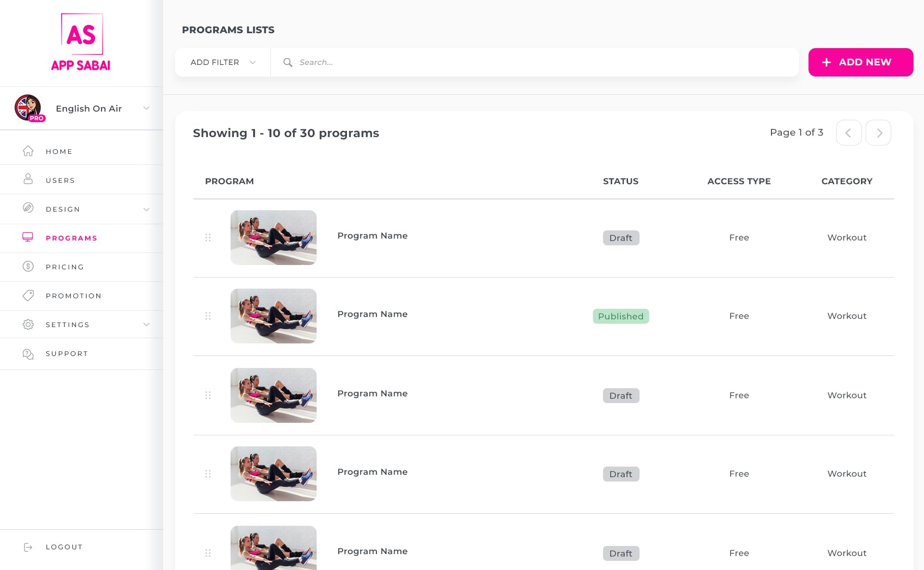Click the Programs monitor icon
Viewport: 924px width, 570px height.
tap(28, 237)
